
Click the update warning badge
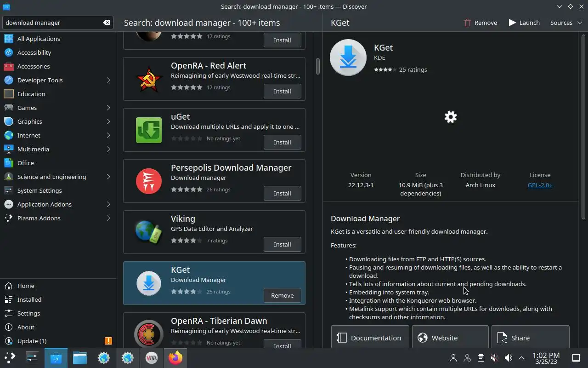coord(108,341)
